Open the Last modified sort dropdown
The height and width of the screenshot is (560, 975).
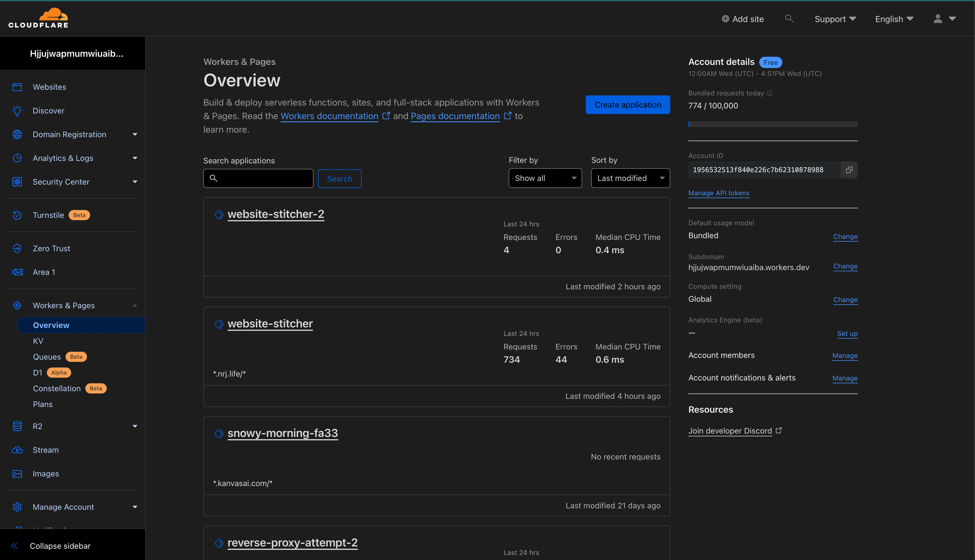(x=630, y=178)
